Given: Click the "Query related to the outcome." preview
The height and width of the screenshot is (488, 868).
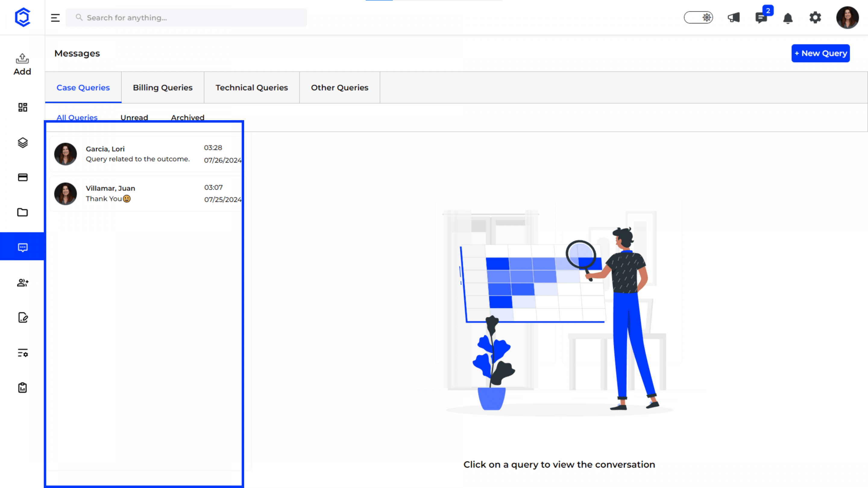Looking at the screenshot, I should click(x=138, y=159).
